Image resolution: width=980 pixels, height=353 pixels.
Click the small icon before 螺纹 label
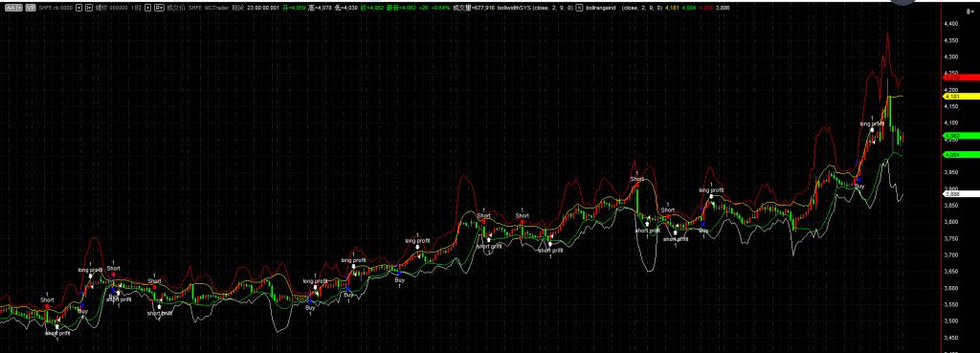tap(89, 8)
